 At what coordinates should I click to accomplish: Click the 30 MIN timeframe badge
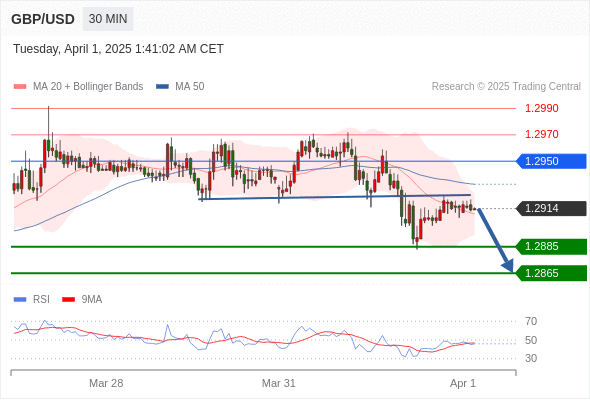[x=108, y=19]
